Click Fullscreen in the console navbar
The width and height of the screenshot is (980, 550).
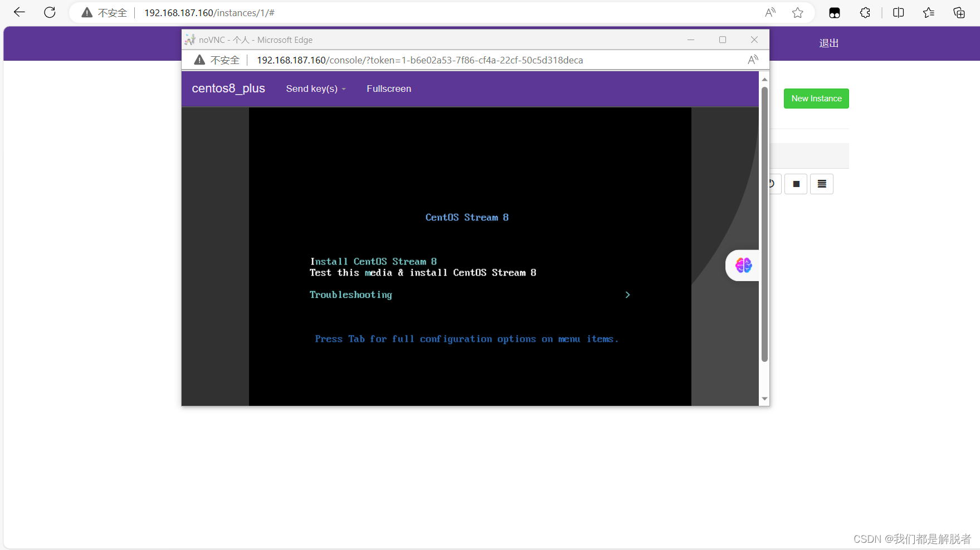pyautogui.click(x=389, y=89)
